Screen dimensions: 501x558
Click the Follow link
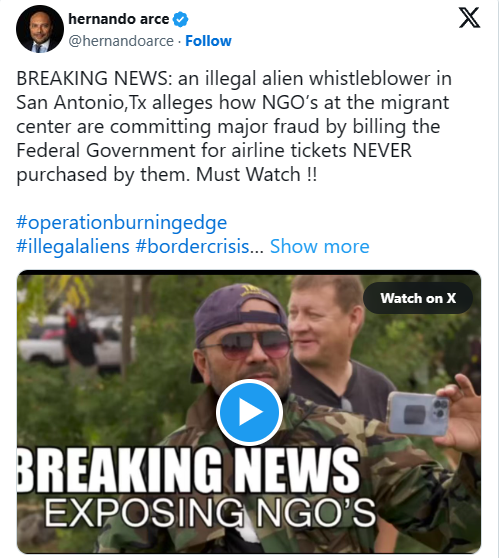click(208, 41)
